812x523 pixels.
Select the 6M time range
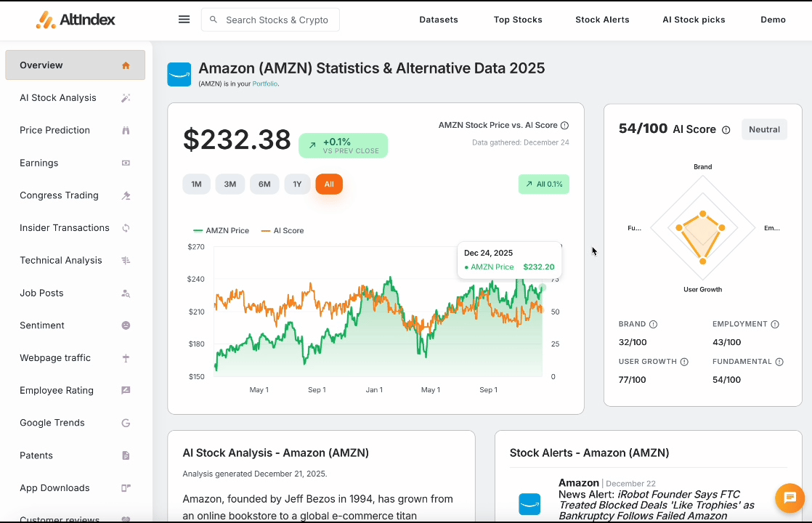264,185
